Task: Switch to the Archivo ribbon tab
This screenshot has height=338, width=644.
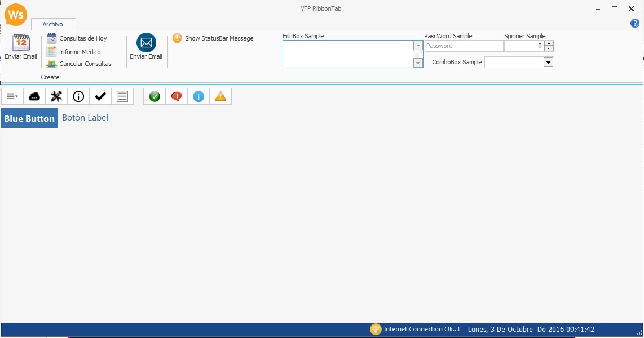Action: pyautogui.click(x=54, y=24)
